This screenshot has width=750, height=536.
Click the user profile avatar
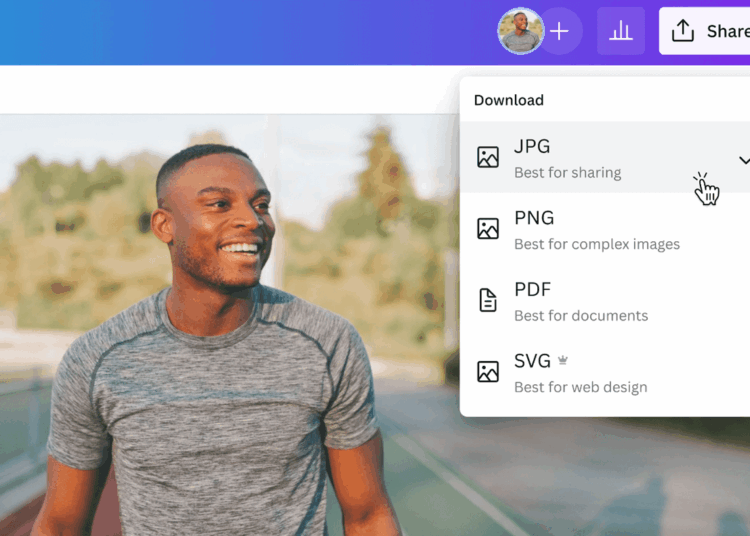[x=520, y=31]
